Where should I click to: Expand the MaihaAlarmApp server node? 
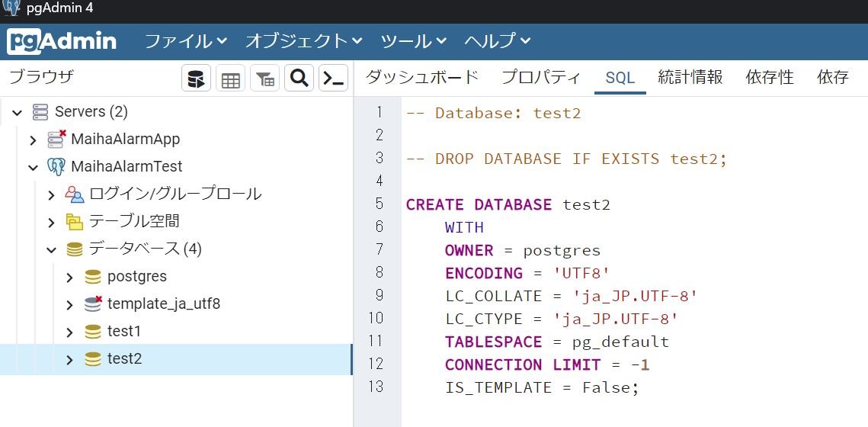34,140
